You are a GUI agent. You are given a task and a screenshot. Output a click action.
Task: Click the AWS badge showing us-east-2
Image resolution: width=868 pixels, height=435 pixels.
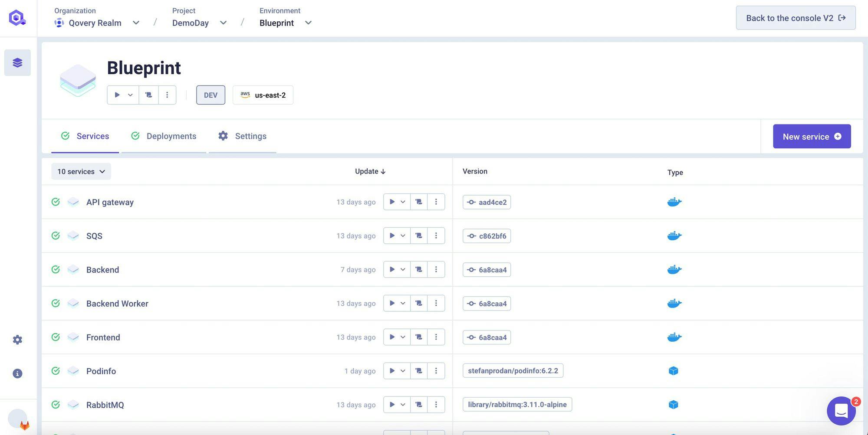pos(263,95)
